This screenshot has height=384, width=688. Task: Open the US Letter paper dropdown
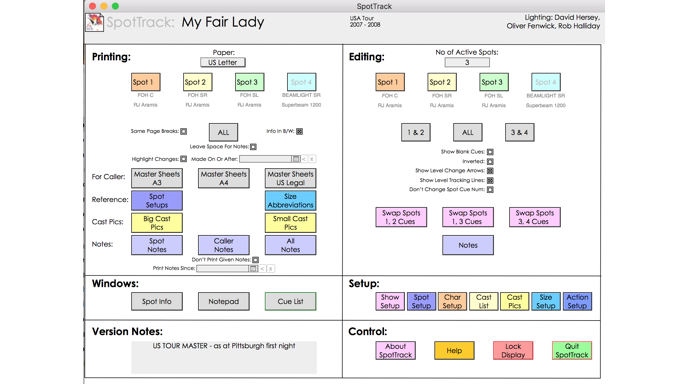tap(222, 62)
